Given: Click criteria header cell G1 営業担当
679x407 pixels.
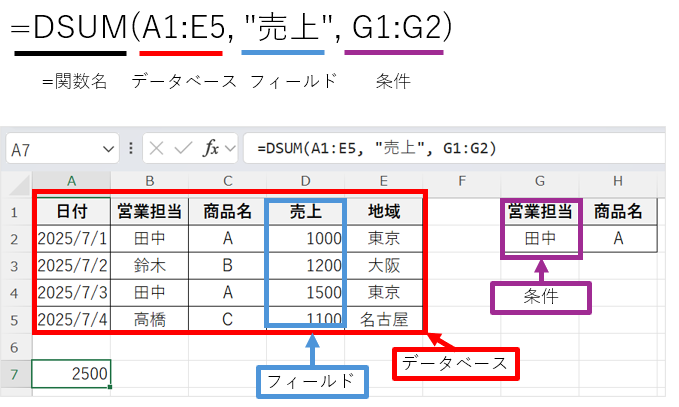Looking at the screenshot, I should pos(540,212).
